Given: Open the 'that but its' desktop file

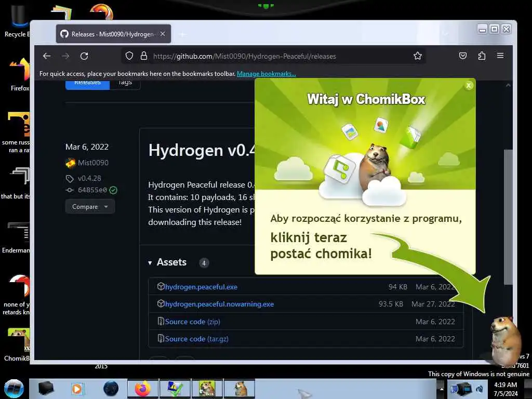Looking at the screenshot, I should pyautogui.click(x=16, y=183).
